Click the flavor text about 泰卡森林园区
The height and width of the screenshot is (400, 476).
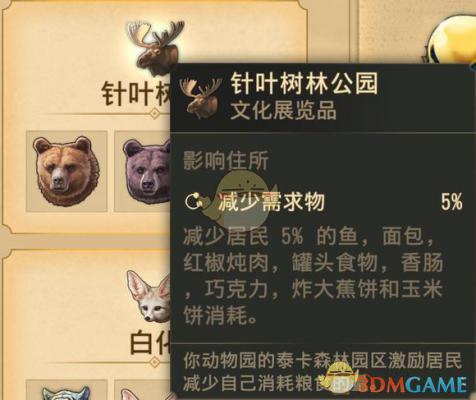click(322, 373)
